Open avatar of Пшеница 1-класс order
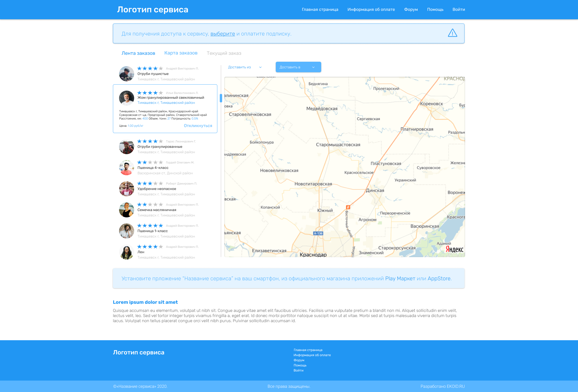The width and height of the screenshot is (578, 392). tap(127, 231)
